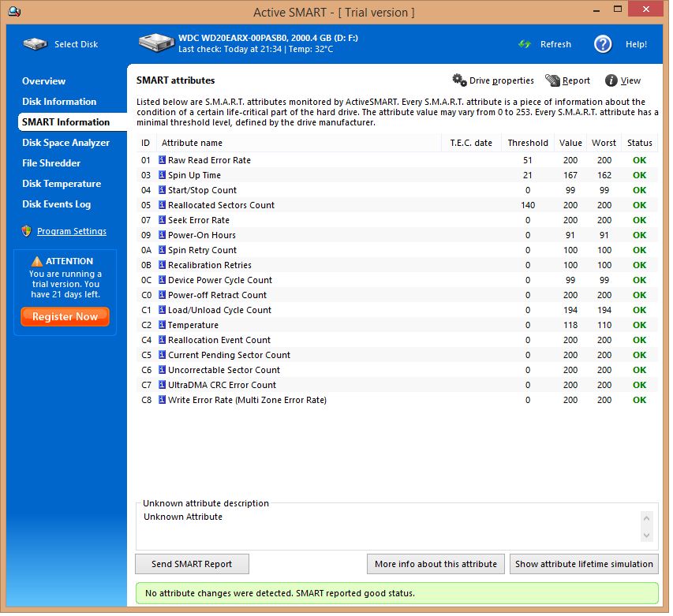Select the SMART Information tab
Image resolution: width=673 pixels, height=616 pixels.
pyautogui.click(x=73, y=123)
